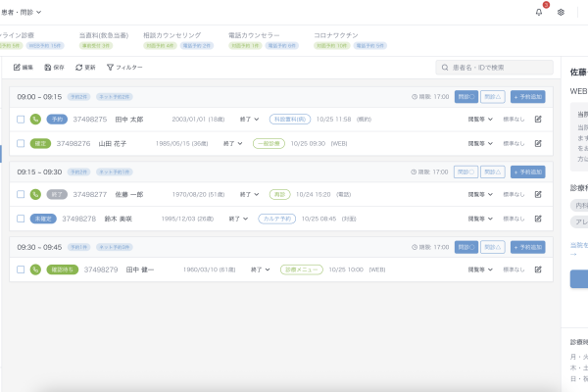Screen dimensions: 588x392
Task: Open the 閲覧等 dropdown on 佐藤 一郎's row
Action: [x=480, y=194]
